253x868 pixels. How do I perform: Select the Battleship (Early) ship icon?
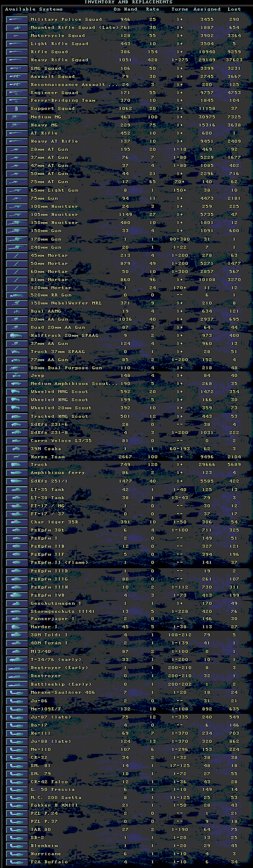[x=17, y=684]
